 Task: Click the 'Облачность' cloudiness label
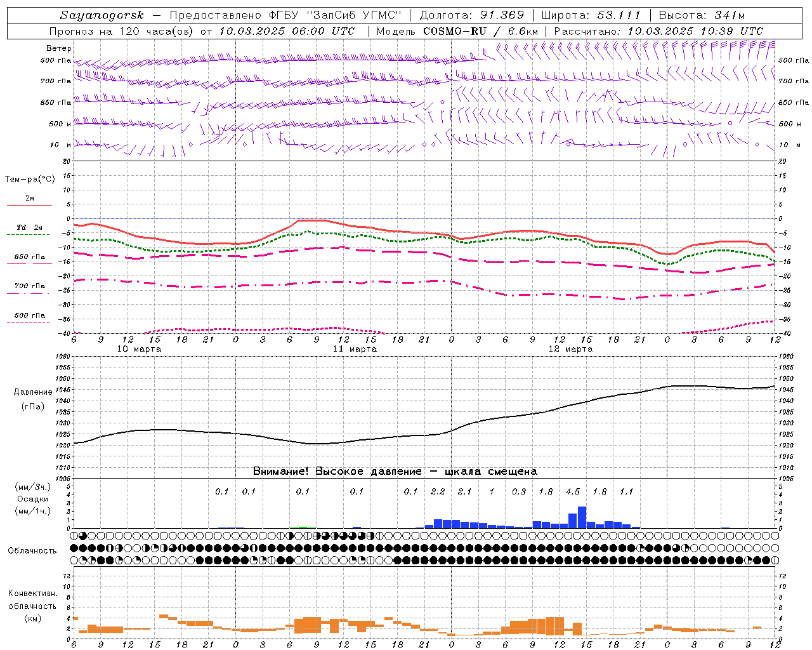32,551
